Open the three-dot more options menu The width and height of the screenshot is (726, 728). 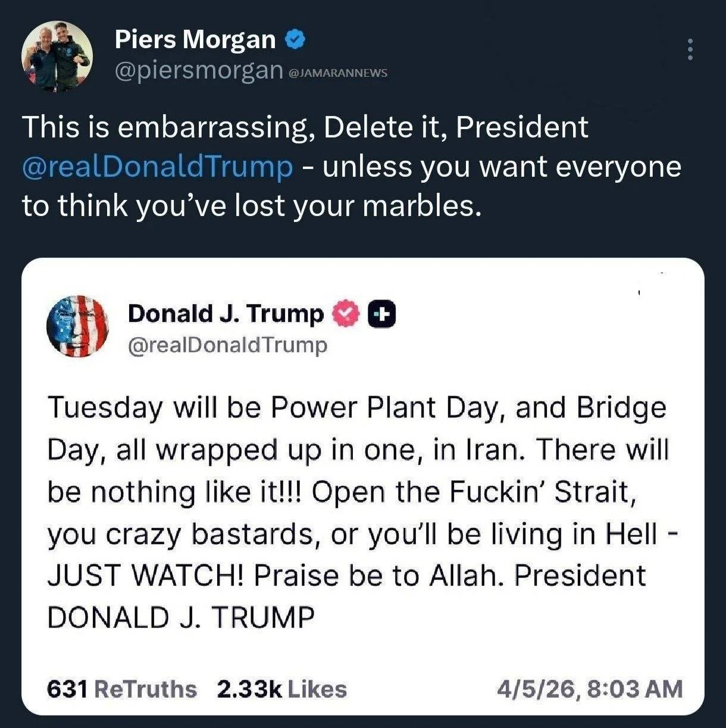[x=690, y=49]
